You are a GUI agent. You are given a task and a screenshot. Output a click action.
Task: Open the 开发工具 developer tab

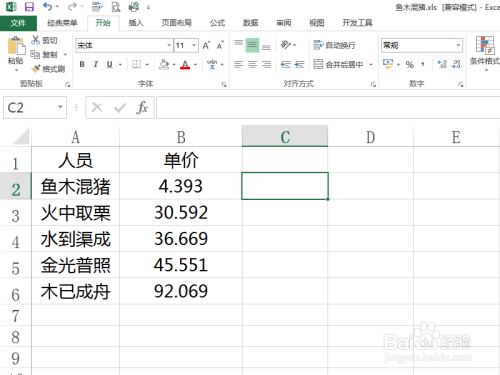click(357, 23)
